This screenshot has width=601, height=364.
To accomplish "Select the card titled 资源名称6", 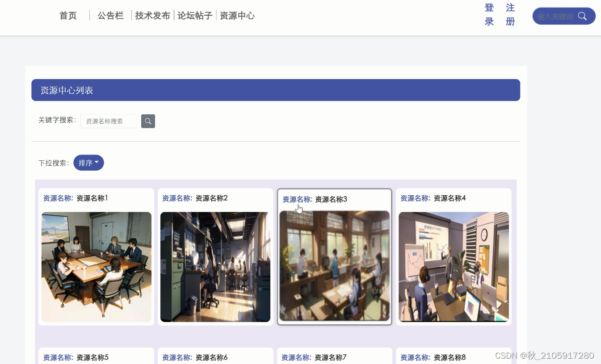I will tap(215, 356).
